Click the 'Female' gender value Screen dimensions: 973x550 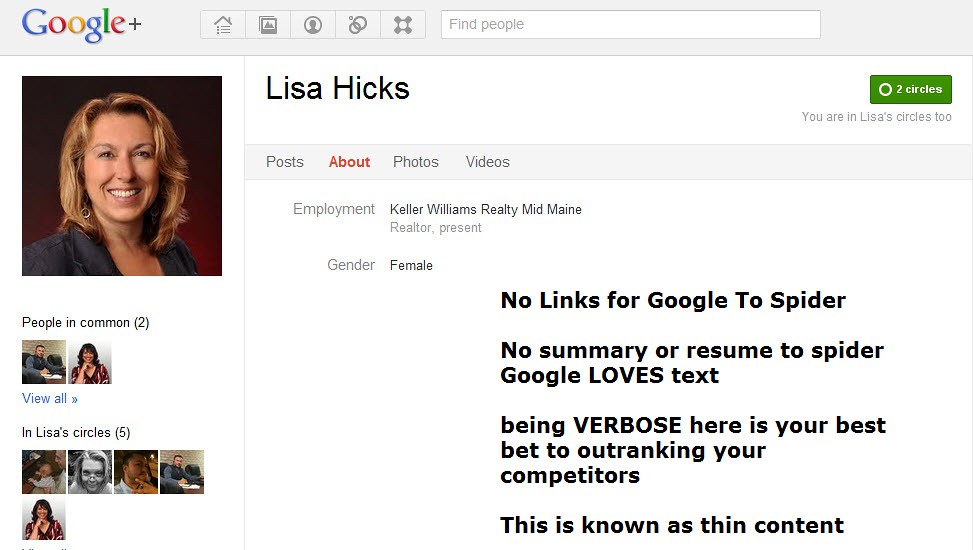click(x=411, y=266)
